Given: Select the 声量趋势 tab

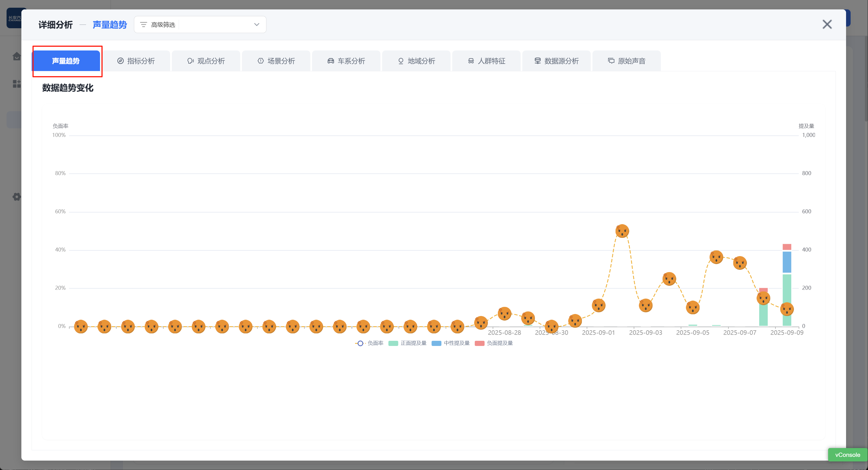Looking at the screenshot, I should tap(66, 61).
